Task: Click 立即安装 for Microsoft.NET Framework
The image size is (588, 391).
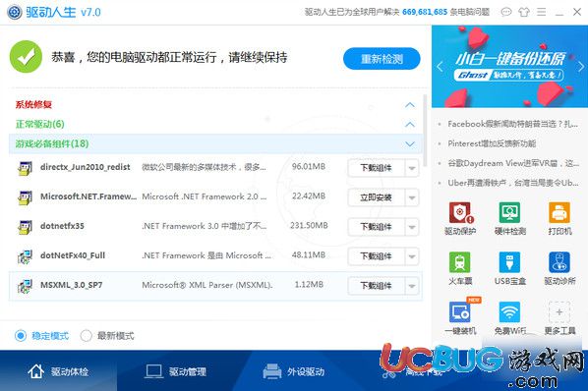Action: tap(377, 197)
